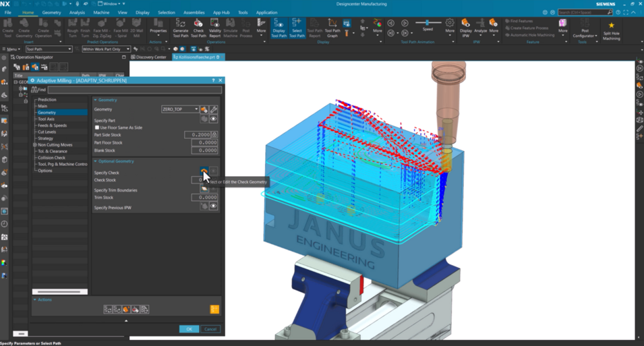Viewport: 644px width, 346px height.
Task: Play tool path animation forward
Action: [405, 23]
